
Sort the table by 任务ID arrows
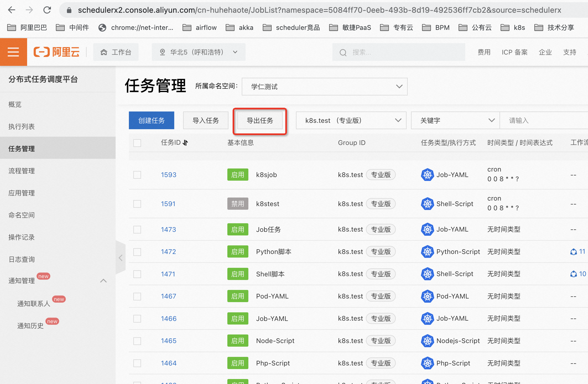[185, 143]
